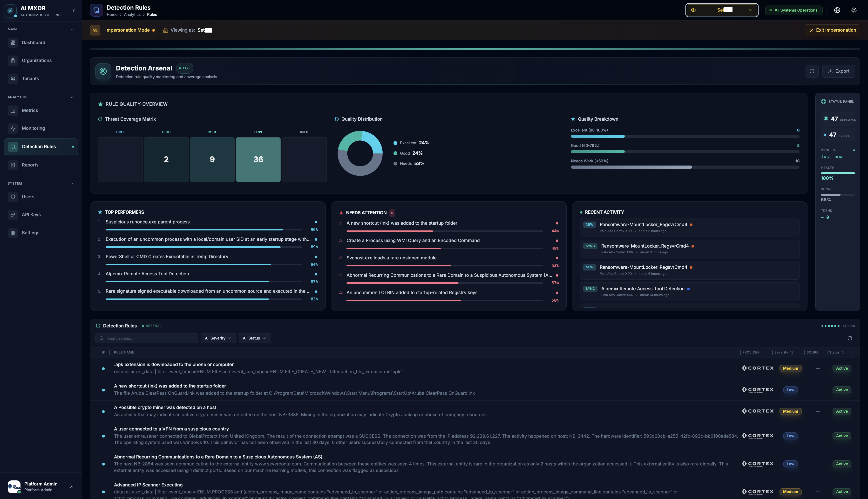
Task: Toggle the select-all circle in table header
Action: tap(103, 352)
